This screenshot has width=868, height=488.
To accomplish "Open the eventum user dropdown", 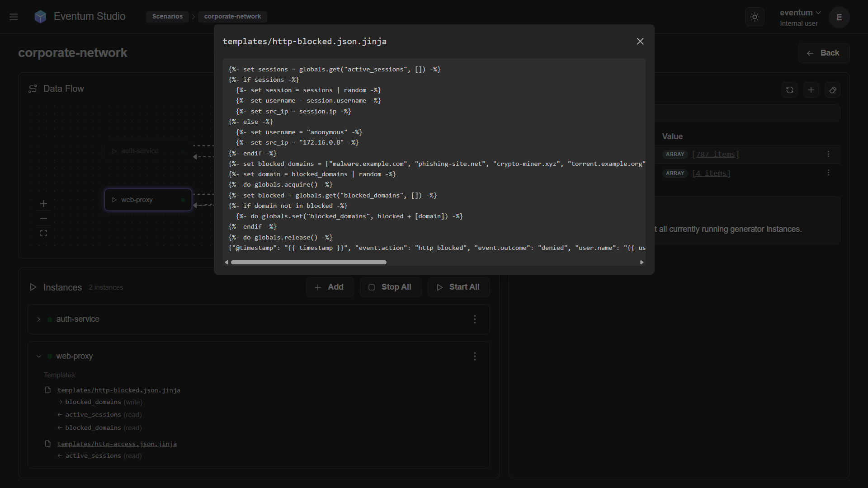I will pyautogui.click(x=800, y=13).
